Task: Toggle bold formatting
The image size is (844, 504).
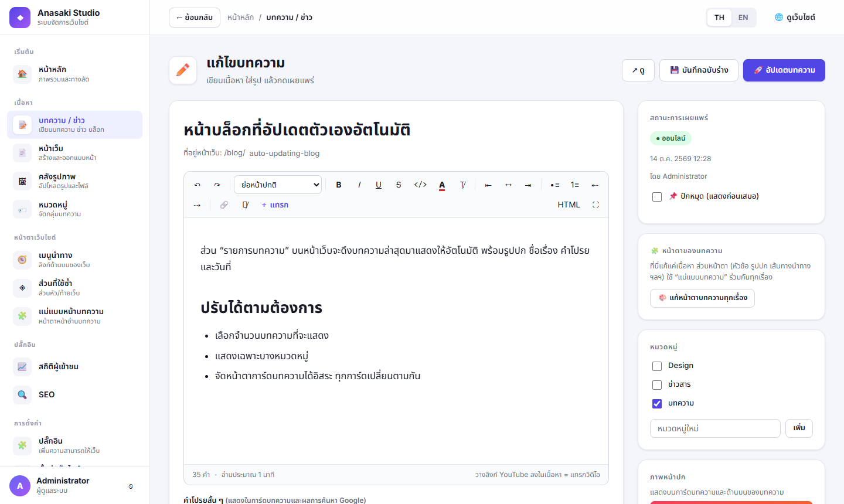Action: click(339, 185)
